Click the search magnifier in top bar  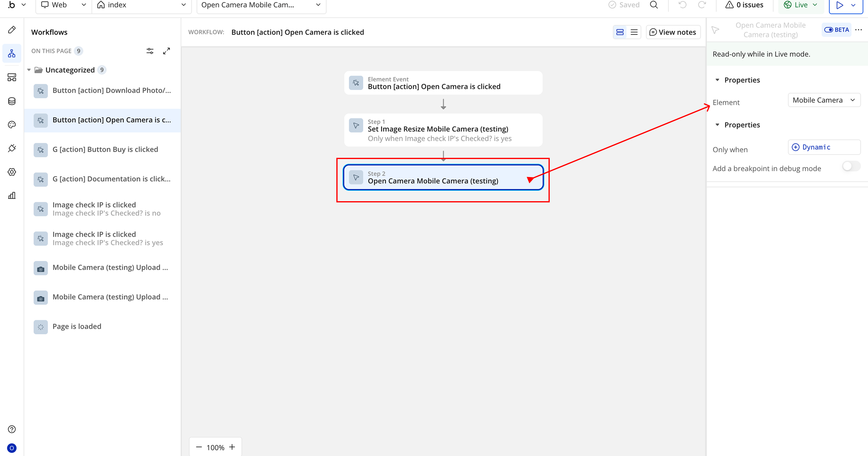654,5
